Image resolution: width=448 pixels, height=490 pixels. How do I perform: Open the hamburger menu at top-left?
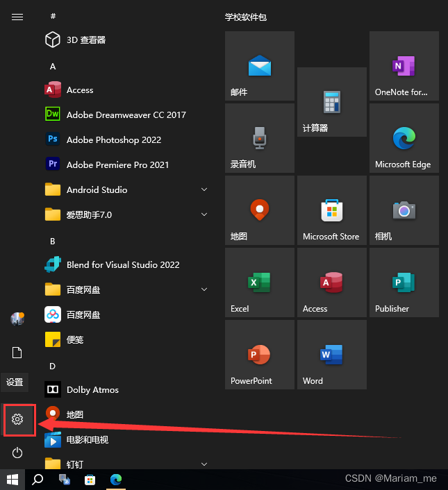tap(17, 17)
